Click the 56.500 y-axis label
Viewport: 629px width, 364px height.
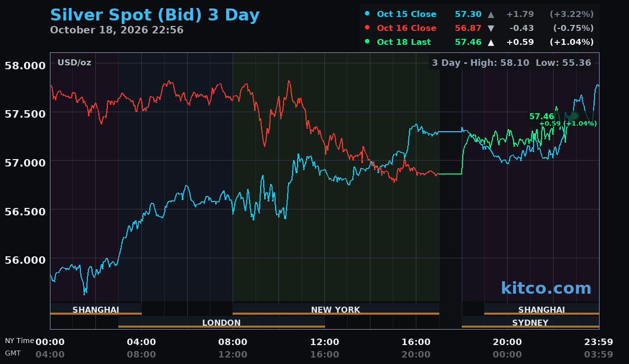tap(25, 211)
